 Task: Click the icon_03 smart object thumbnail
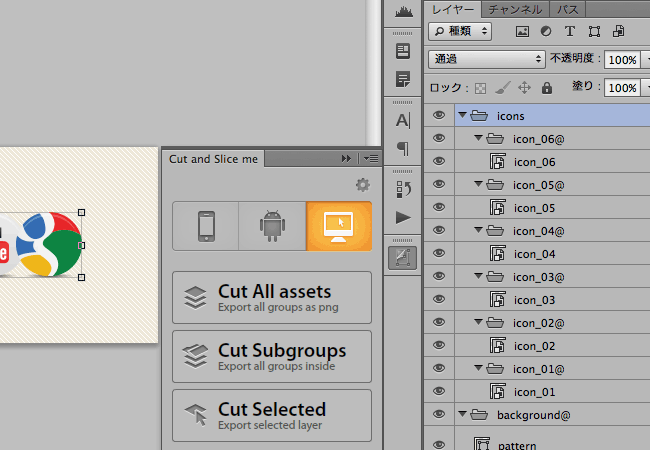497,299
